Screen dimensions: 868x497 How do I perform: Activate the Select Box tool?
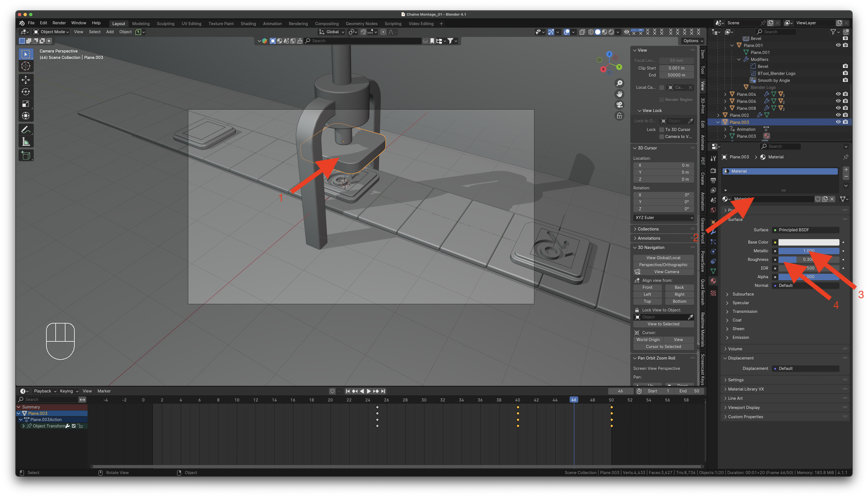point(26,54)
